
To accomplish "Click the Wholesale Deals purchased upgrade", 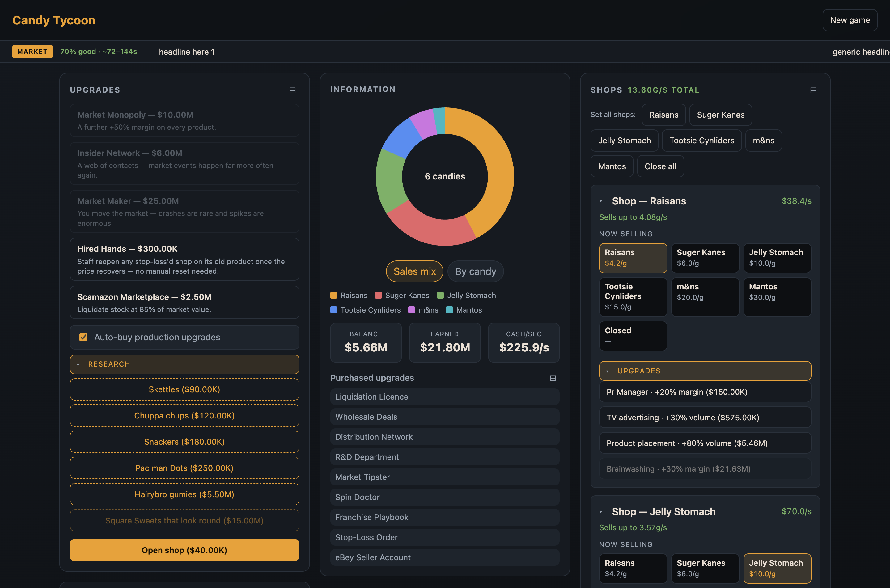I will 445,417.
